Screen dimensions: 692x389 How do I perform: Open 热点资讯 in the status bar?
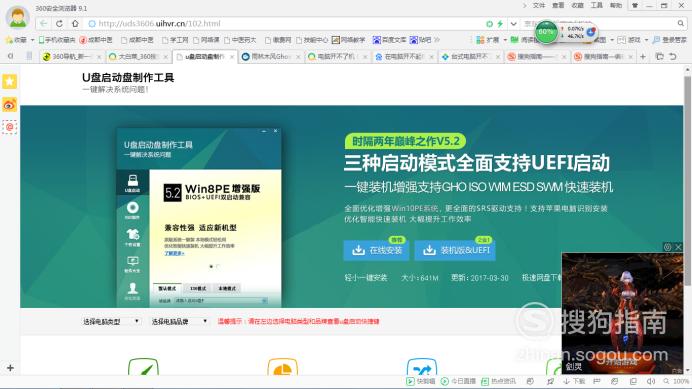click(x=498, y=381)
